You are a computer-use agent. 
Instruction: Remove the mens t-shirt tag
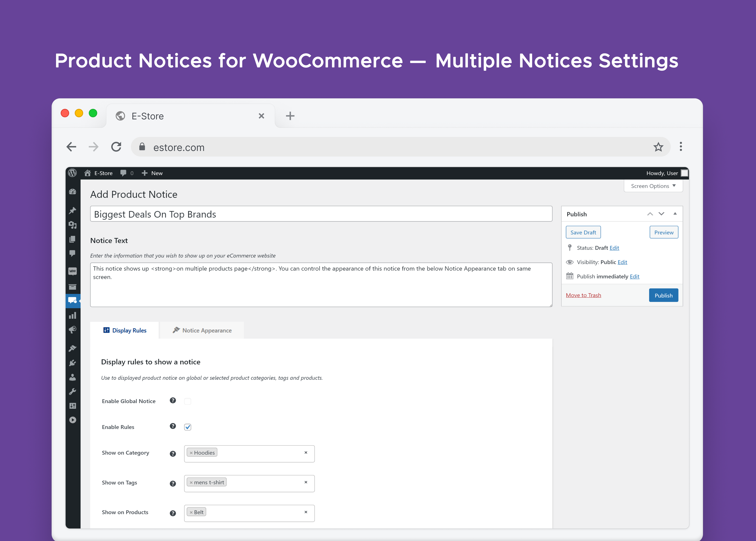coord(191,482)
